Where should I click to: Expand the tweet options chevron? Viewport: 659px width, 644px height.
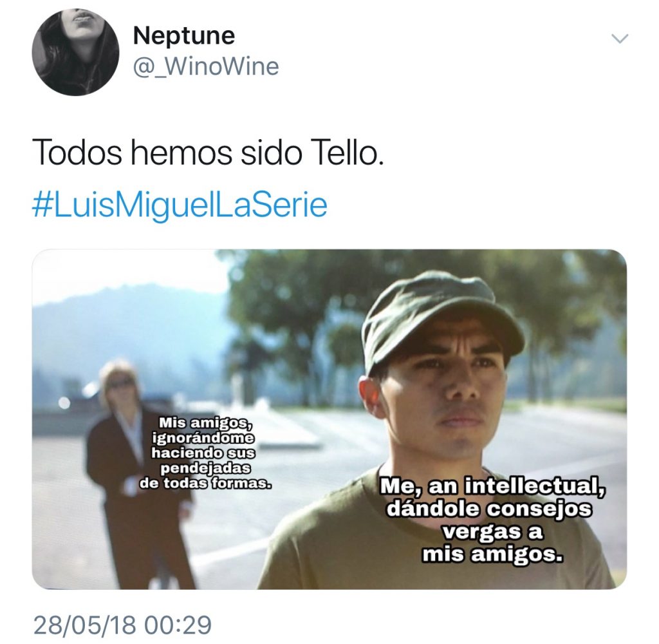click(620, 39)
